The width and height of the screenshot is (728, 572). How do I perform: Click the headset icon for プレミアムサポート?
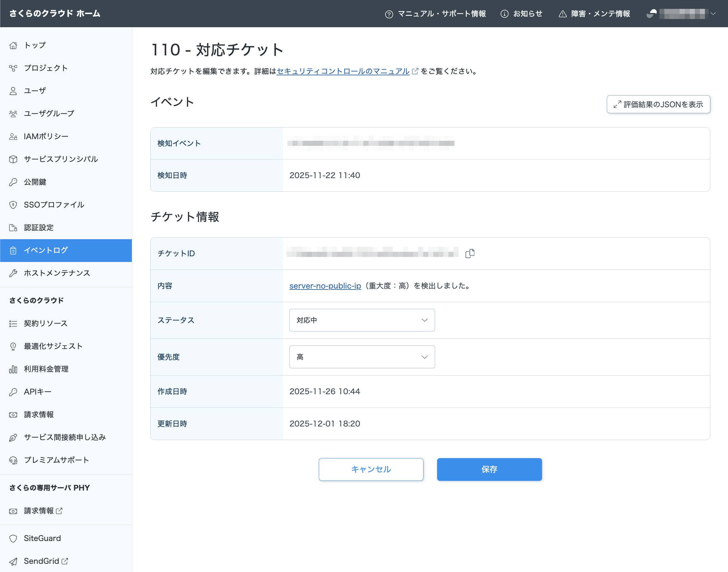pyautogui.click(x=13, y=460)
